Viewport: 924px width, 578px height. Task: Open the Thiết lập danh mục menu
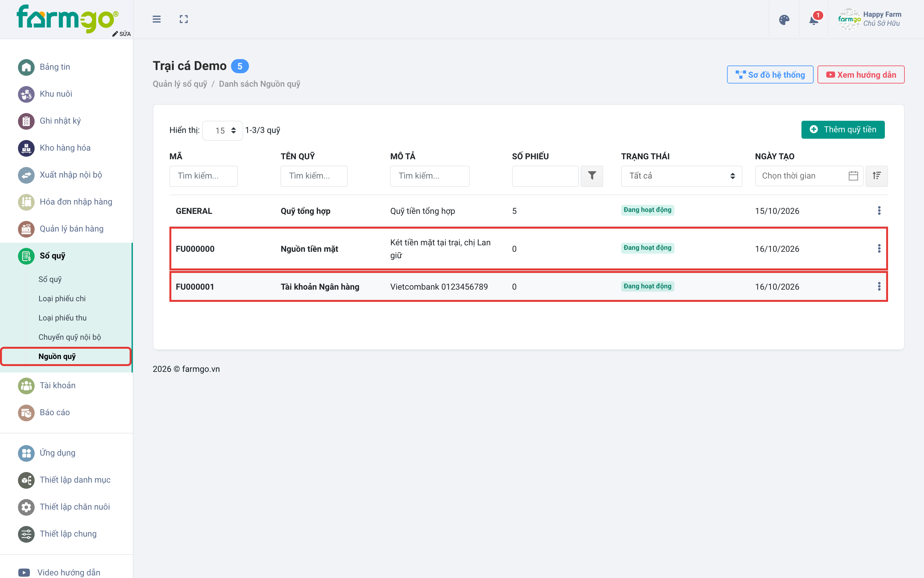pyautogui.click(x=66, y=480)
